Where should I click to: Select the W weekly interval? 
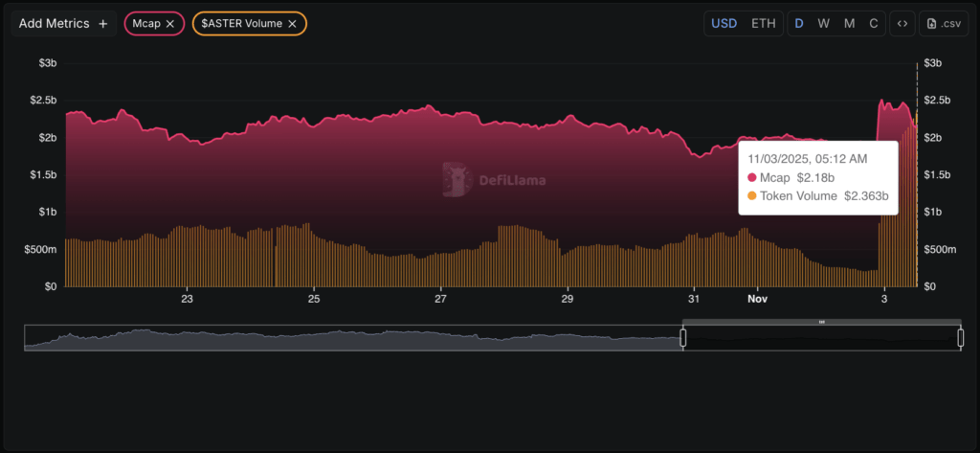click(823, 24)
